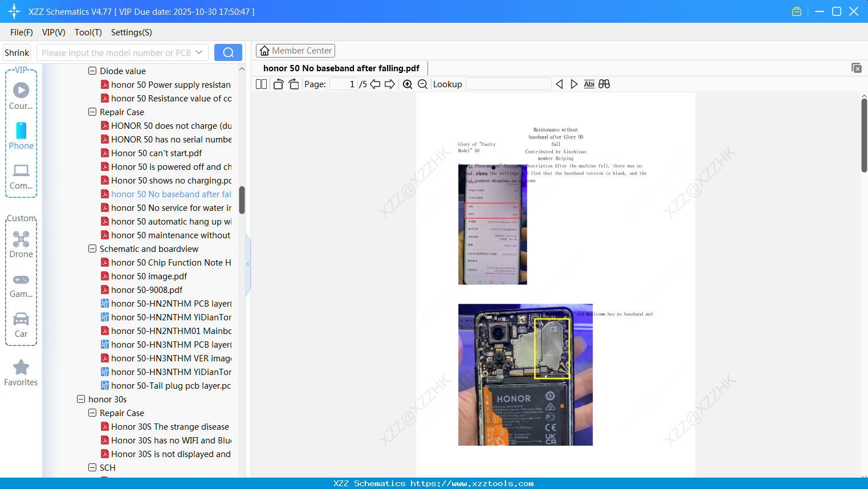Open 'honor 50 automatic hang up' case
Viewport: 868px width, 489px height.
point(166,222)
